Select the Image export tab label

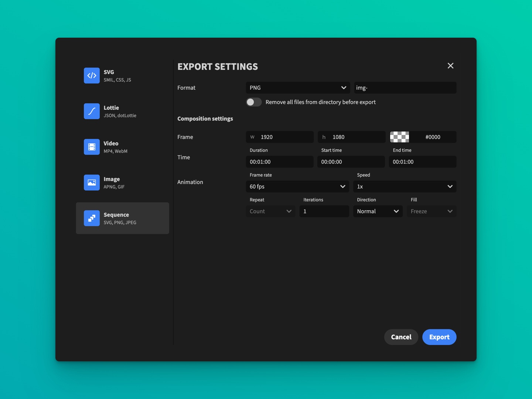[112, 179]
